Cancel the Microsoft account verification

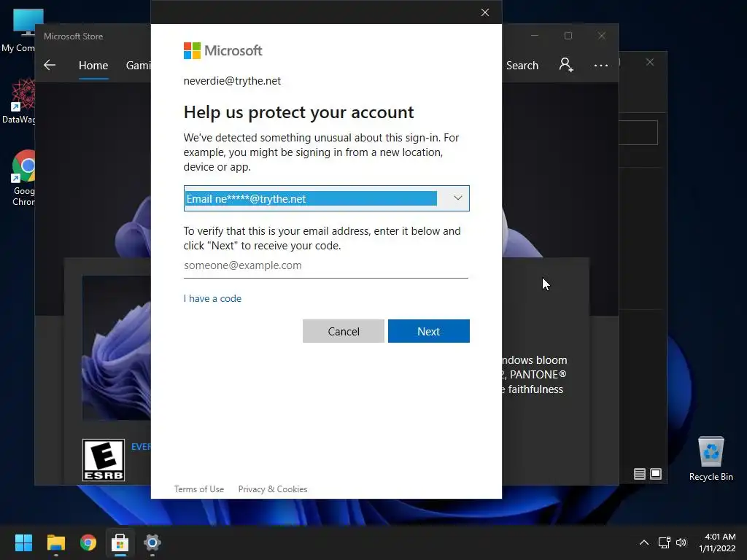click(343, 331)
